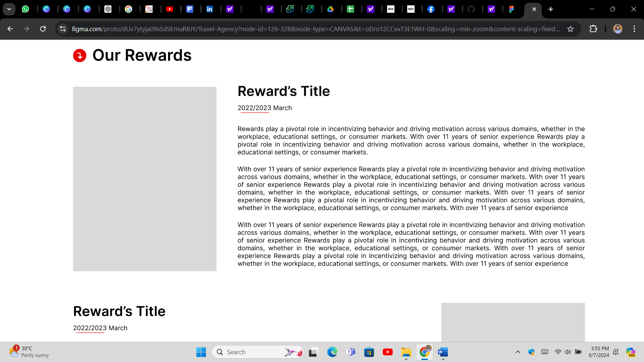
Task: Click the figma.com URL address field
Action: coord(315,29)
